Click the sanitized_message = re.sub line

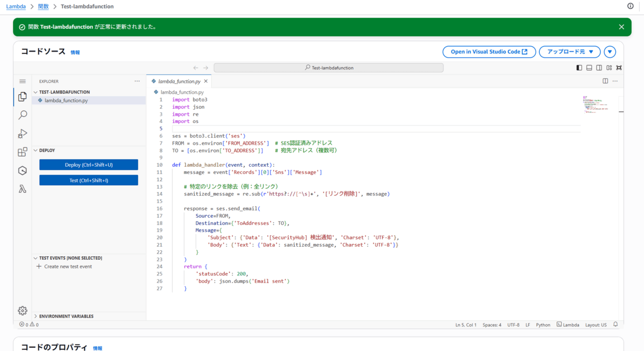click(287, 194)
